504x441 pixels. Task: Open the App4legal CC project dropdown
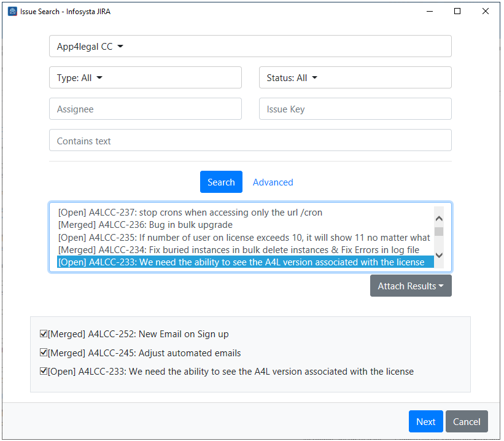[250, 47]
